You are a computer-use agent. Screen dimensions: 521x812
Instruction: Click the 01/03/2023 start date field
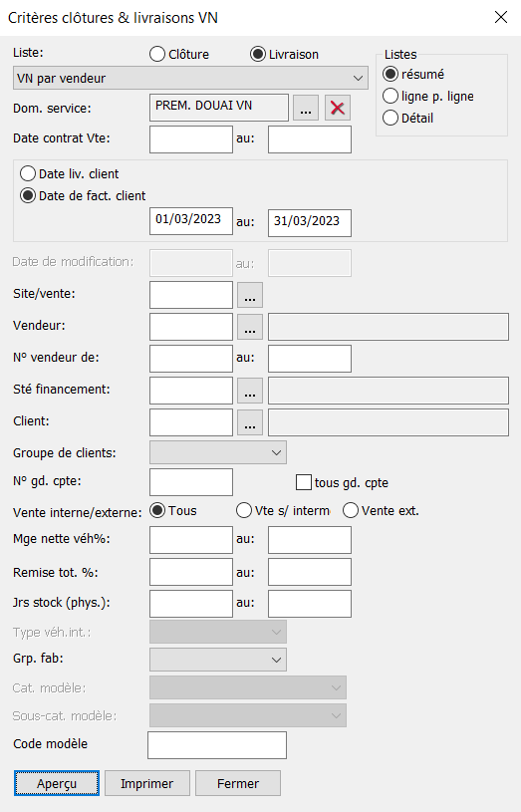(x=191, y=221)
